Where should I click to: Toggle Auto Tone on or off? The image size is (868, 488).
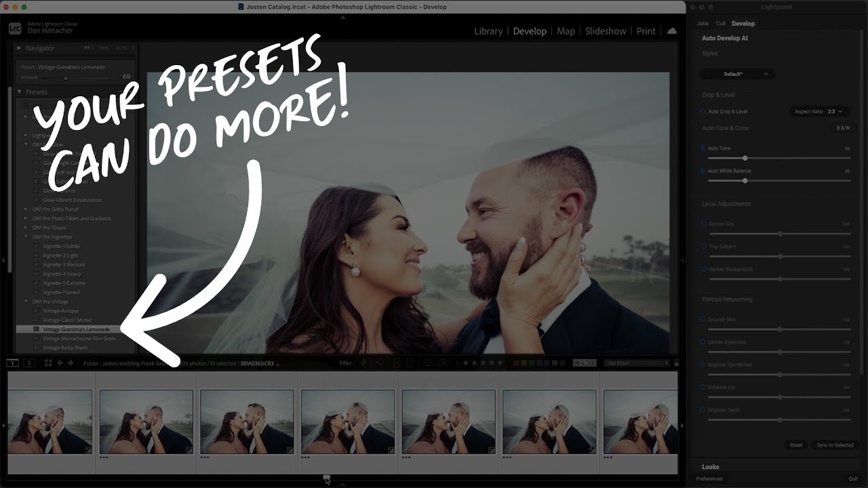tap(703, 148)
